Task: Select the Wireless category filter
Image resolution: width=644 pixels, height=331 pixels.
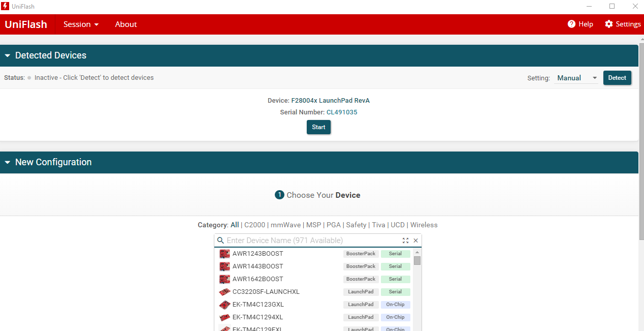Action: coord(424,225)
